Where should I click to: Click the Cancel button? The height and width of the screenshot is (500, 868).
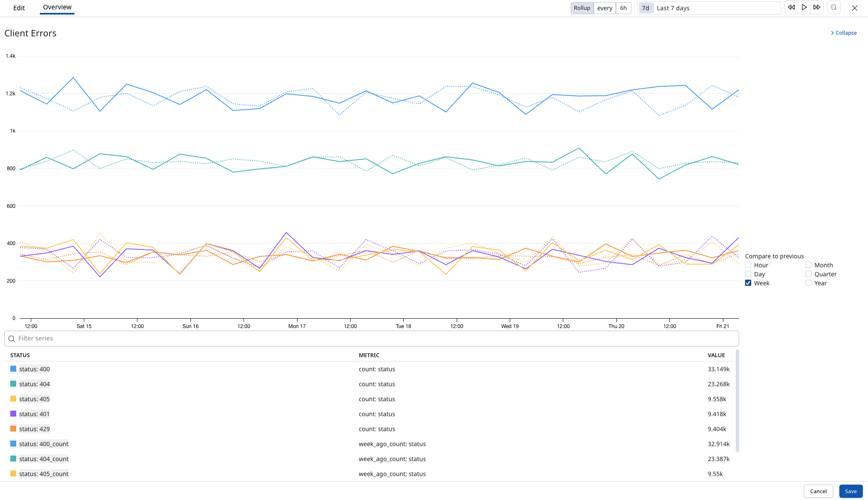[818, 491]
